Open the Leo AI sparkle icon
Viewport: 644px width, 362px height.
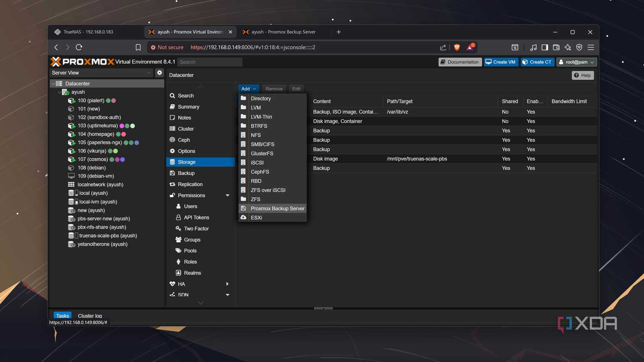pyautogui.click(x=568, y=47)
